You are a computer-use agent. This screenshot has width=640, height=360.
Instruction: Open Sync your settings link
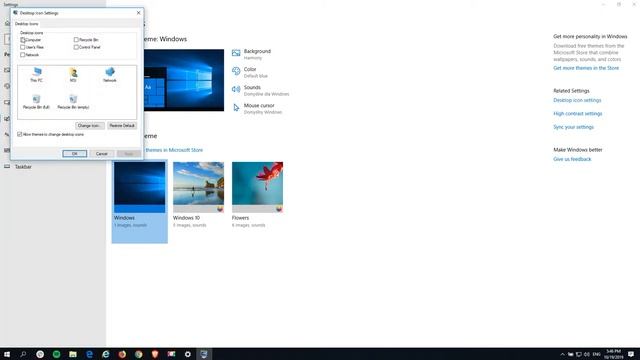[573, 127]
